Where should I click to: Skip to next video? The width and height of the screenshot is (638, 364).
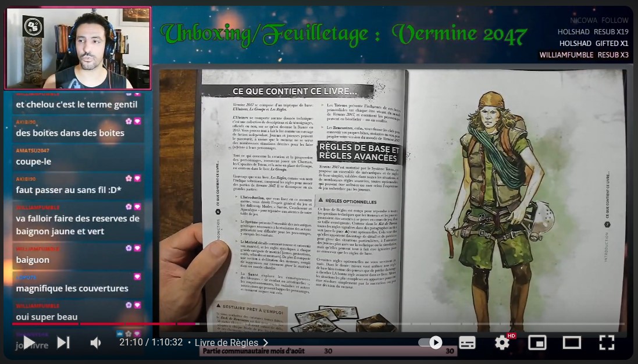pyautogui.click(x=63, y=342)
